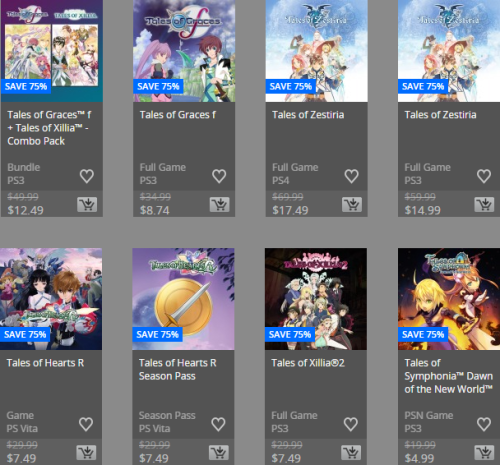Open Tales of Symphonia Dawn of New World title
This screenshot has width=500, height=465.
pyautogui.click(x=448, y=376)
